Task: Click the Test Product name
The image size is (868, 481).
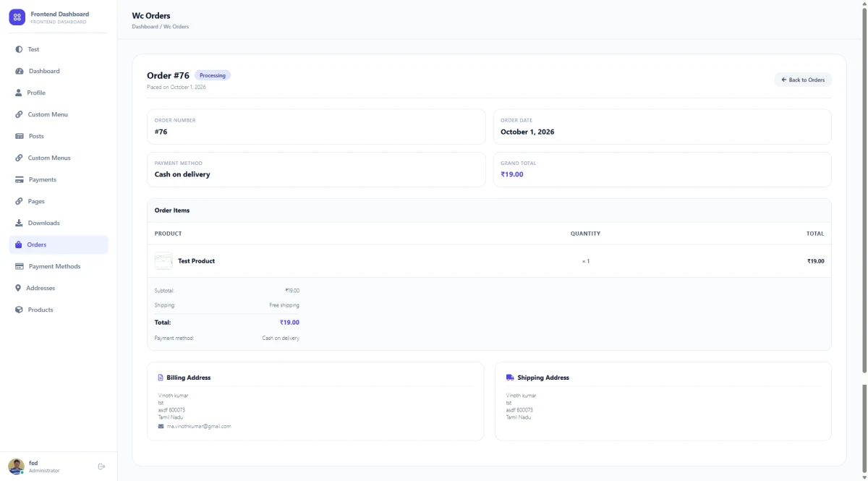Action: [196, 261]
